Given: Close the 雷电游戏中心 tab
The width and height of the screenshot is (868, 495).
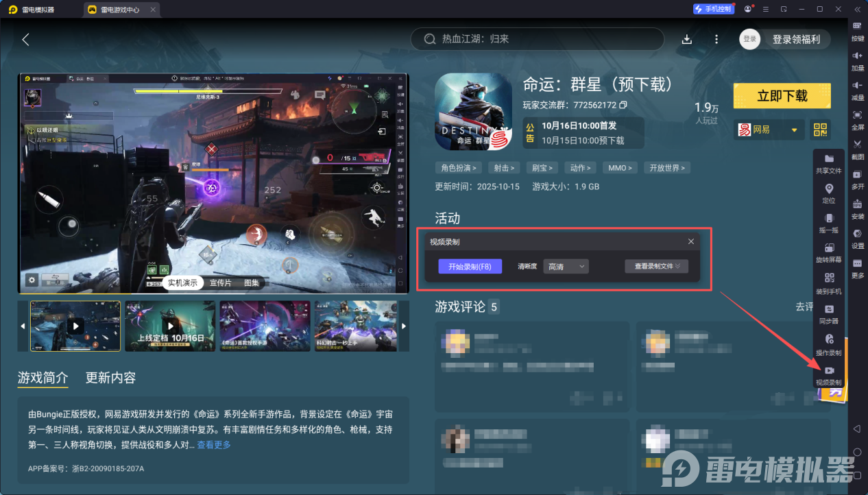Looking at the screenshot, I should pyautogui.click(x=153, y=10).
